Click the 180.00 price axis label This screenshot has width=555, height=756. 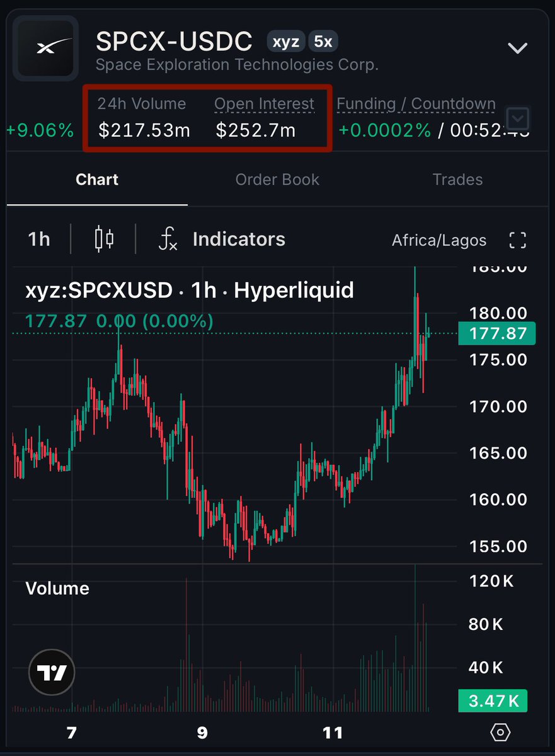coord(498,313)
